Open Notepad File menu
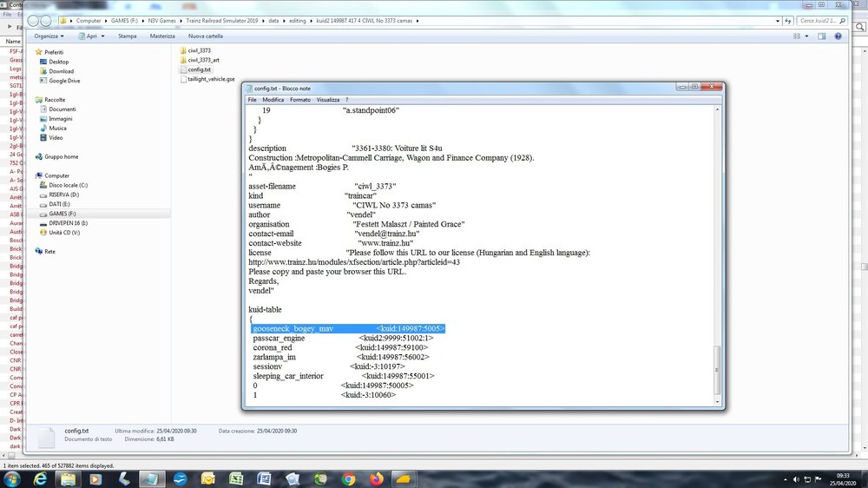 (x=252, y=100)
